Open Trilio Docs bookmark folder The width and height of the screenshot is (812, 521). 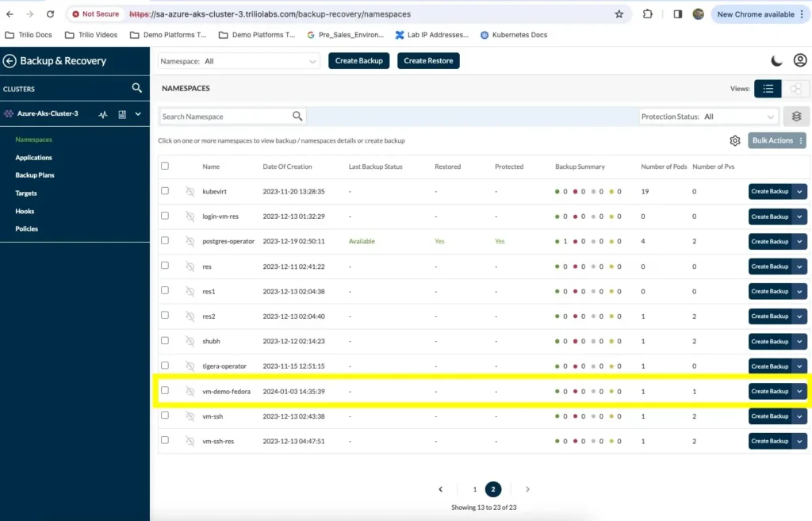pos(29,35)
